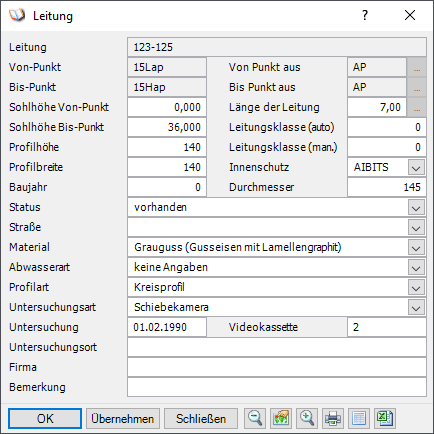Viewport: 434px width, 434px height.
Task: Click the 'Innenschutz' label
Action: coord(259,167)
